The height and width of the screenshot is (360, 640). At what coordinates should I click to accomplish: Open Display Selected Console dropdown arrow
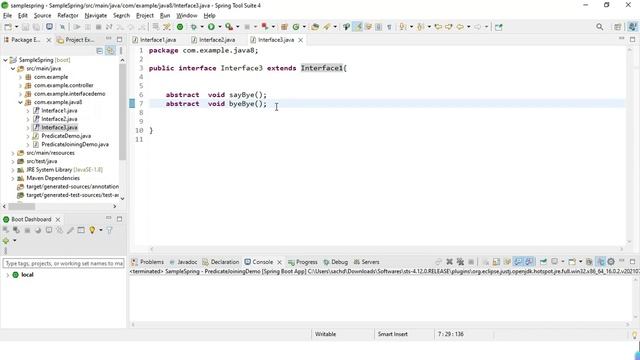[x=562, y=262]
